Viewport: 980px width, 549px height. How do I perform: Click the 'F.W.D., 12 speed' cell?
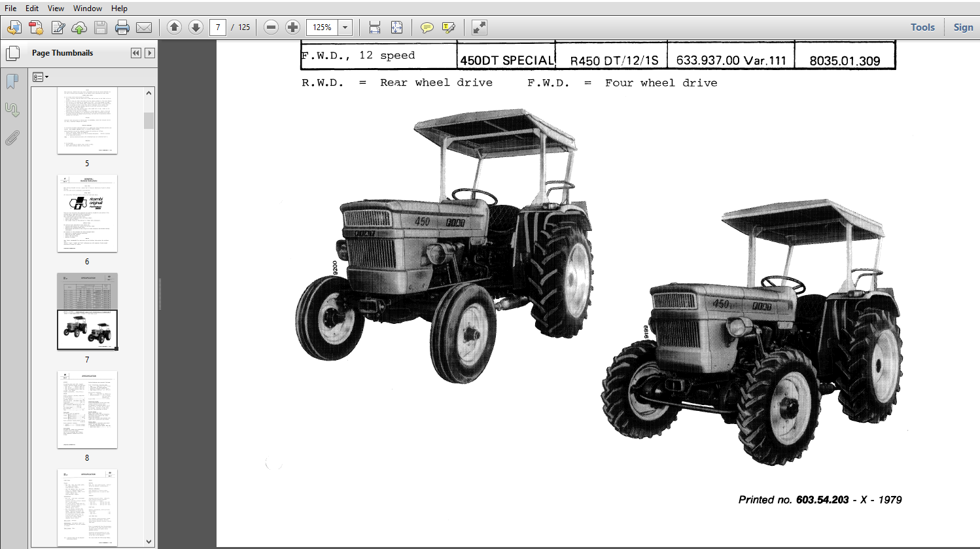[379, 56]
